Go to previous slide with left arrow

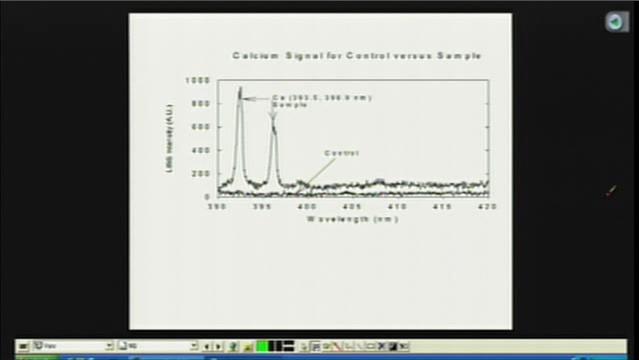pos(207,347)
